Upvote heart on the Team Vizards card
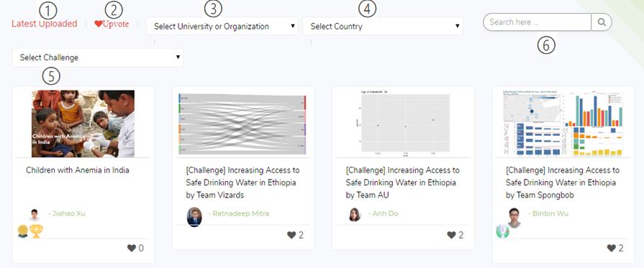Viewport: 644px width, 268px height. [x=291, y=235]
